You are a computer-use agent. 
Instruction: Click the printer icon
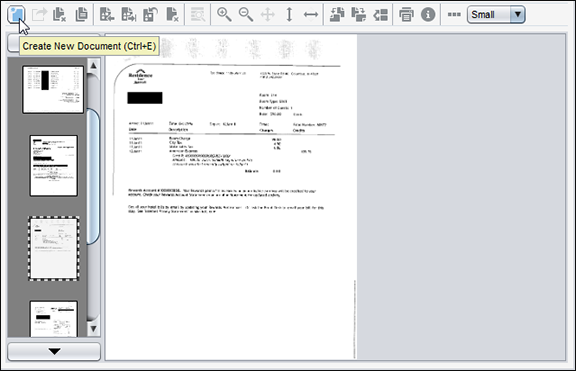[406, 15]
